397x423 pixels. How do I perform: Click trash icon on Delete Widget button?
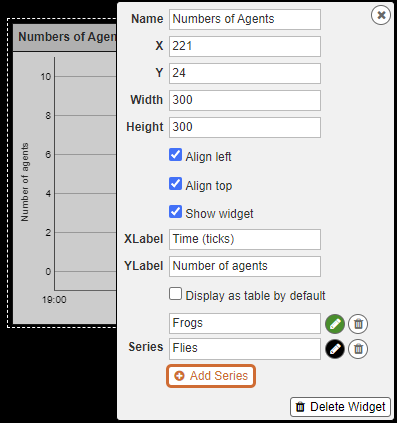point(300,407)
